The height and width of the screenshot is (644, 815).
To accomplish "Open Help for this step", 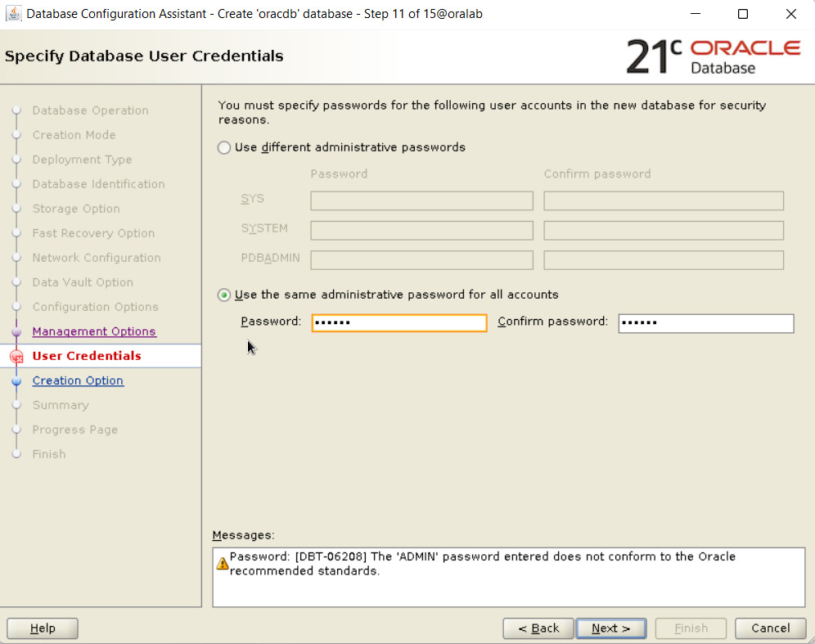I will pos(43,628).
